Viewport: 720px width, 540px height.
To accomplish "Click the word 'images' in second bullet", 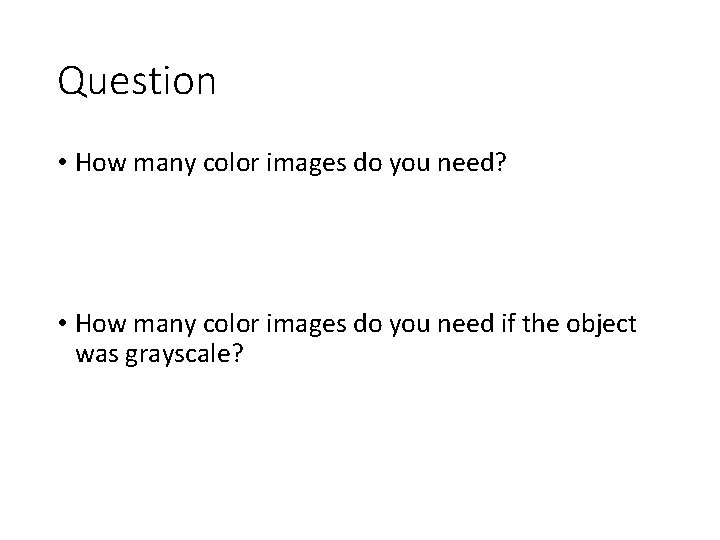I will point(306,324).
